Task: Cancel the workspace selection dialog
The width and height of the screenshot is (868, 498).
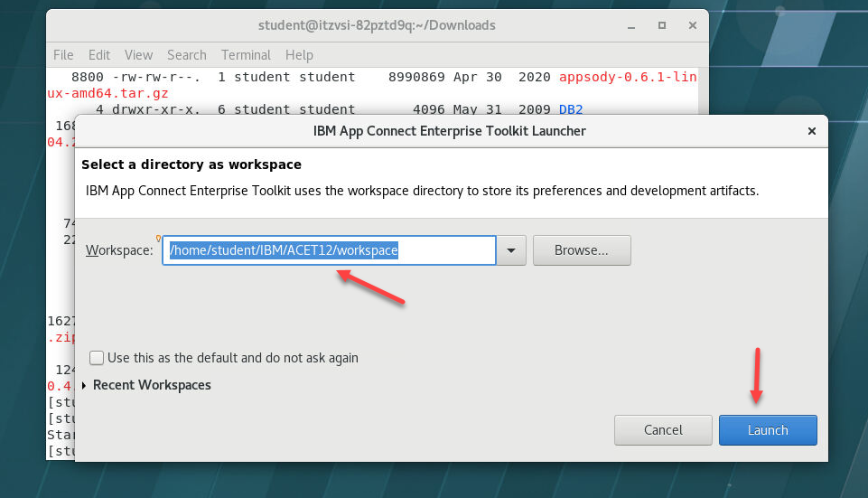Action: point(663,430)
